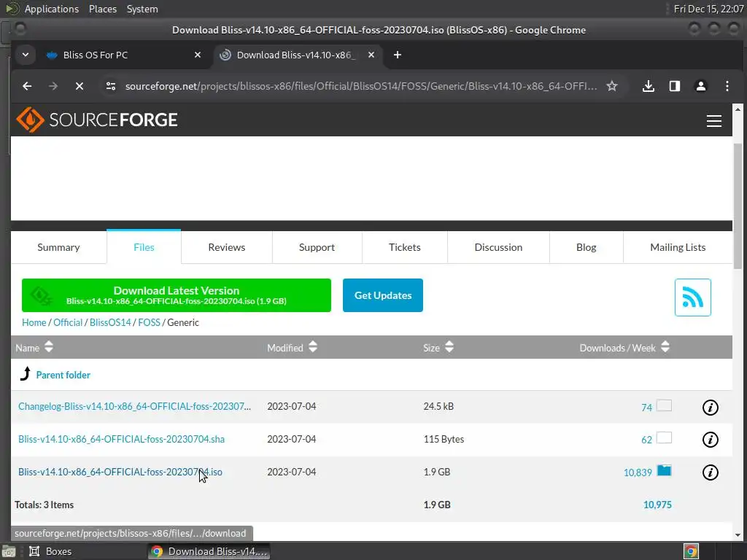Click the Chrome tray icon in bottom panel

(x=691, y=551)
